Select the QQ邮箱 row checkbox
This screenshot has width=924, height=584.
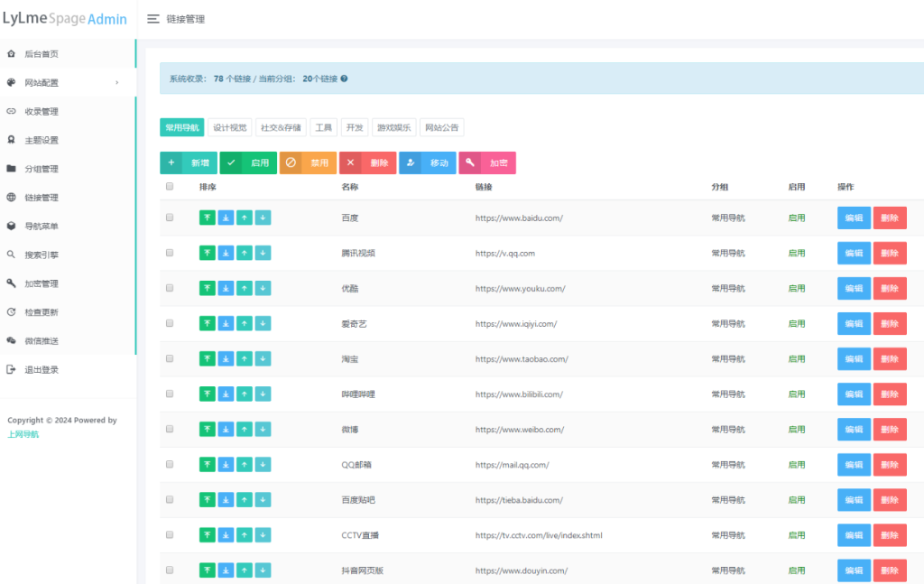click(x=170, y=464)
